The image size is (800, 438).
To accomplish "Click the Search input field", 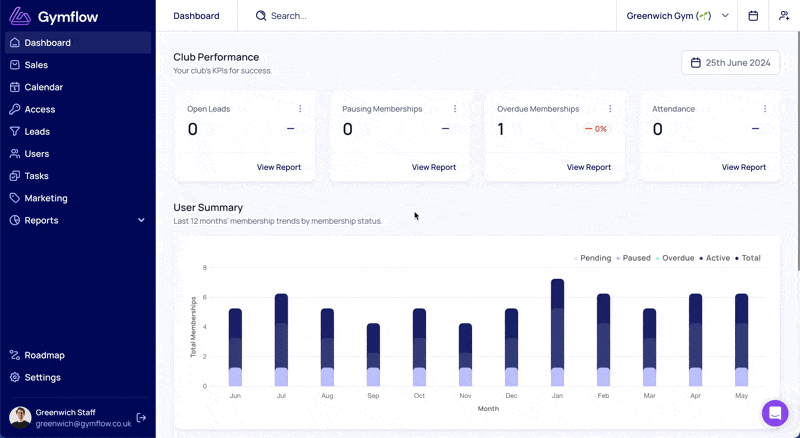I will point(427,16).
